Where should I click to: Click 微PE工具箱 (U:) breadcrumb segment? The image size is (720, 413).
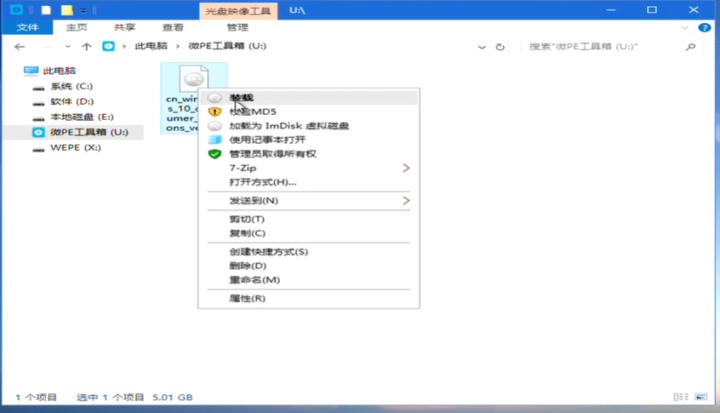click(x=227, y=46)
